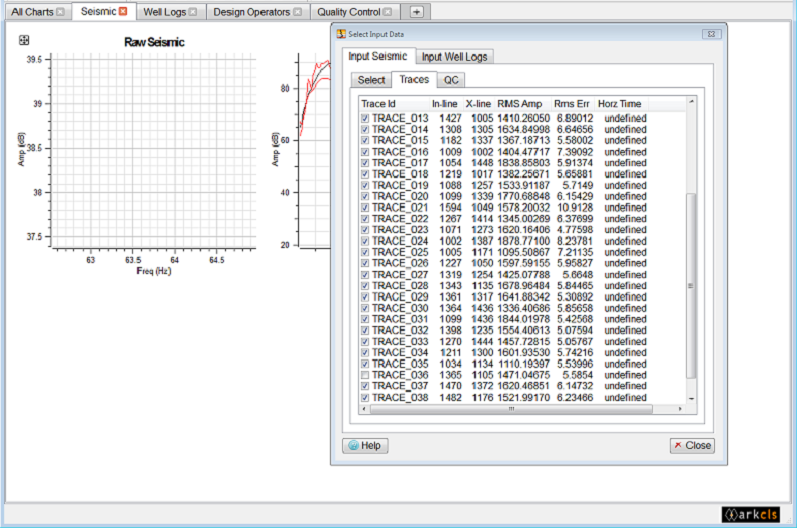Close the Design Operators tab with its x icon
This screenshot has width=797, height=528.
297,12
